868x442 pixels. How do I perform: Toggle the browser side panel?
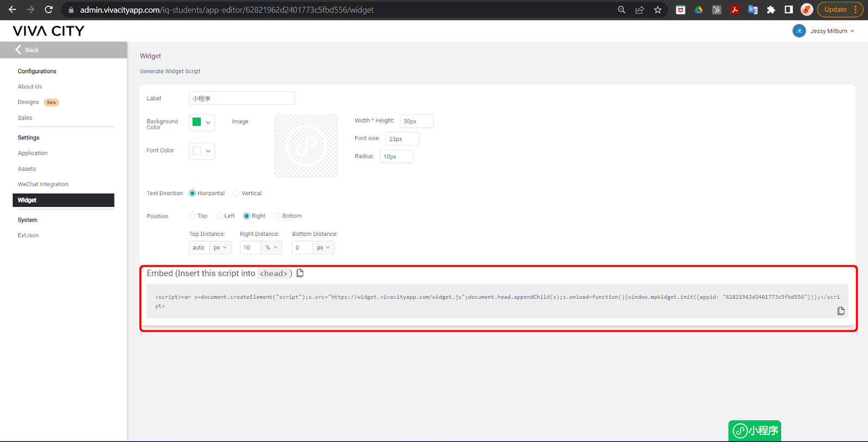pos(789,10)
